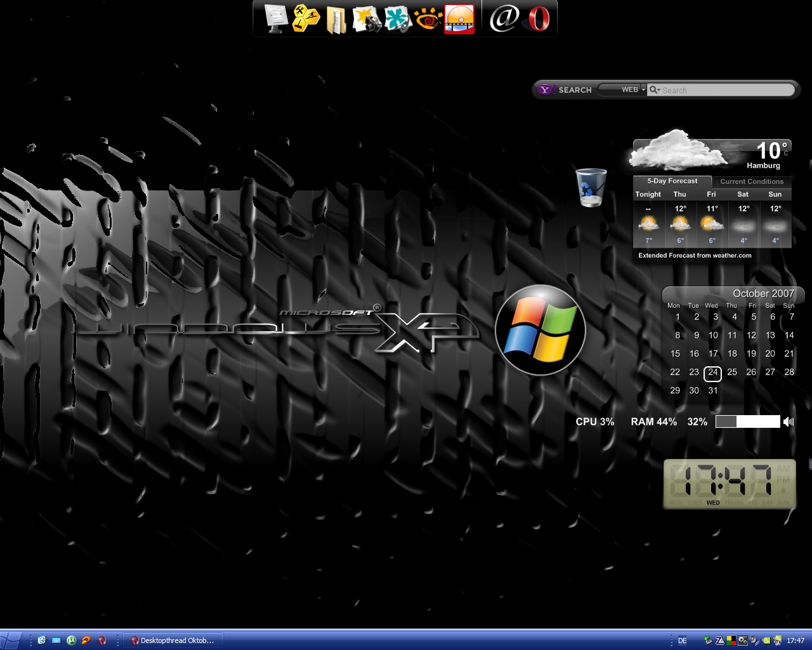This screenshot has width=812, height=650.
Task: Open NVIDIA settings tray icon
Action: pyautogui.click(x=766, y=640)
